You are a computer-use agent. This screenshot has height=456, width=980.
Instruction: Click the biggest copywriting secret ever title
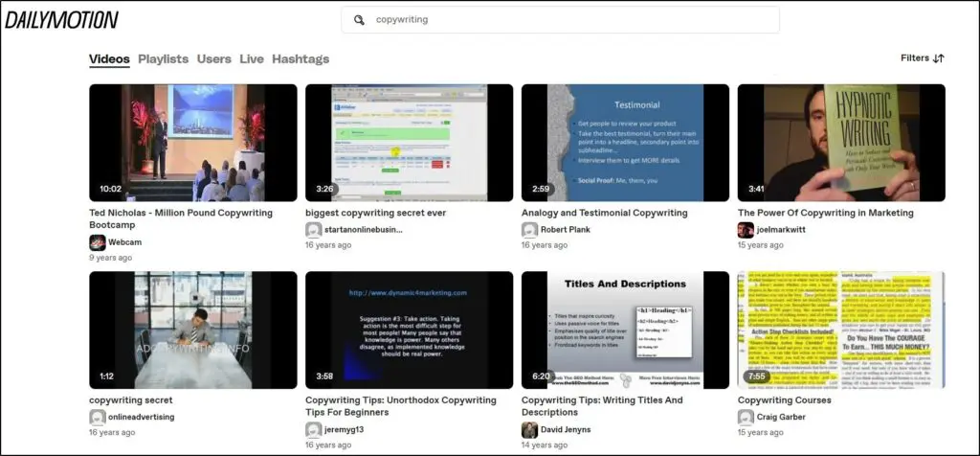tap(375, 213)
